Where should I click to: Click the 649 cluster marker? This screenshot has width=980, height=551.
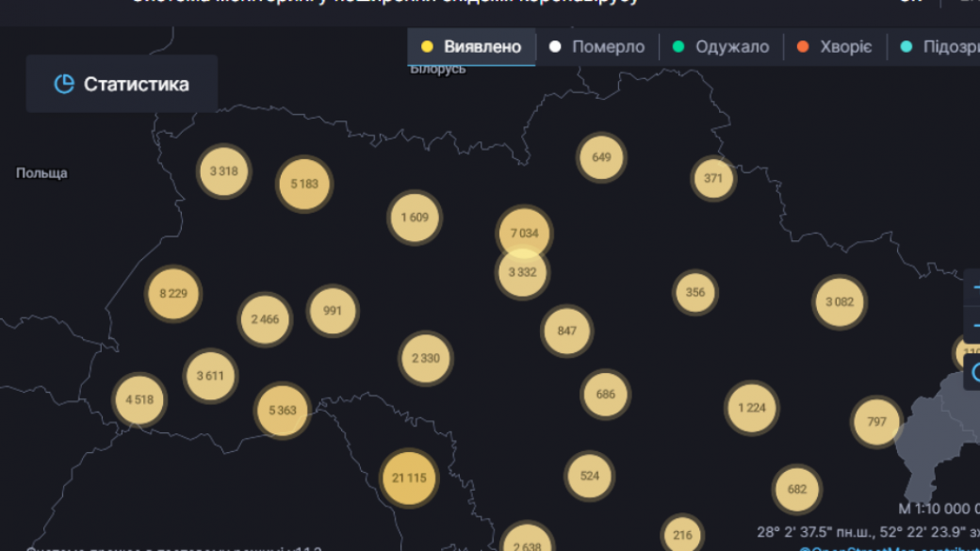click(x=601, y=157)
